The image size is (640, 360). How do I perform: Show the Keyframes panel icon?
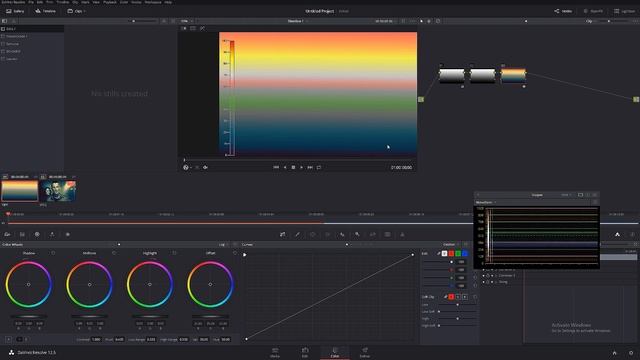coord(617,234)
